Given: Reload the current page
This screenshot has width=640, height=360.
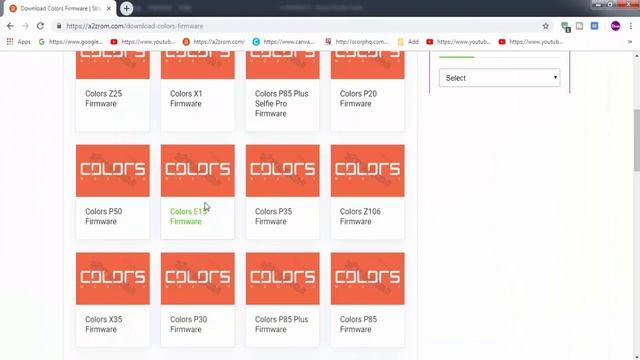Looking at the screenshot, I should tap(40, 26).
